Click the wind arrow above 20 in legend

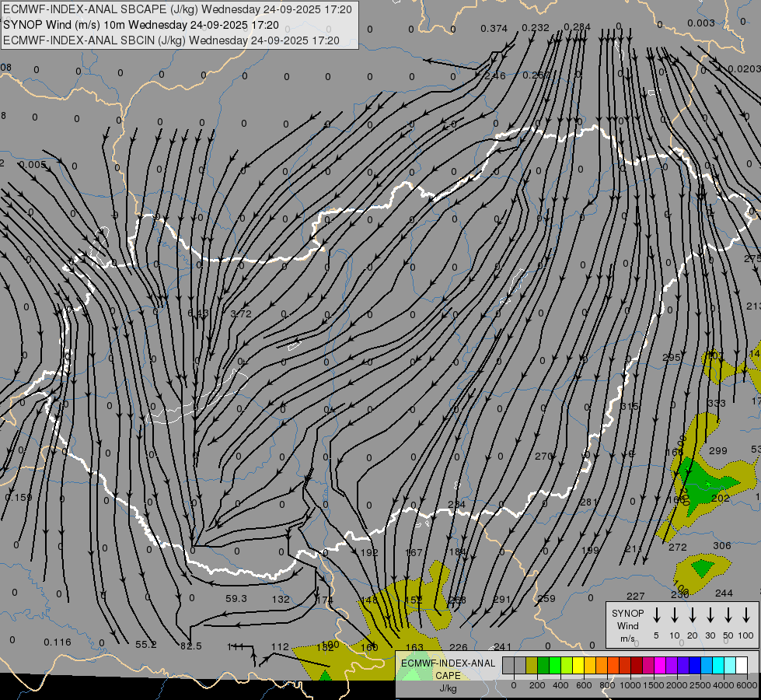[693, 614]
